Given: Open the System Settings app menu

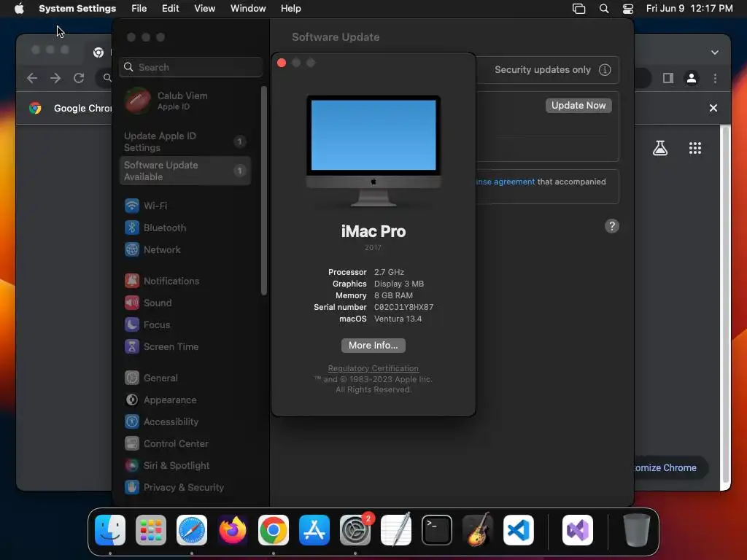Looking at the screenshot, I should (x=77, y=9).
